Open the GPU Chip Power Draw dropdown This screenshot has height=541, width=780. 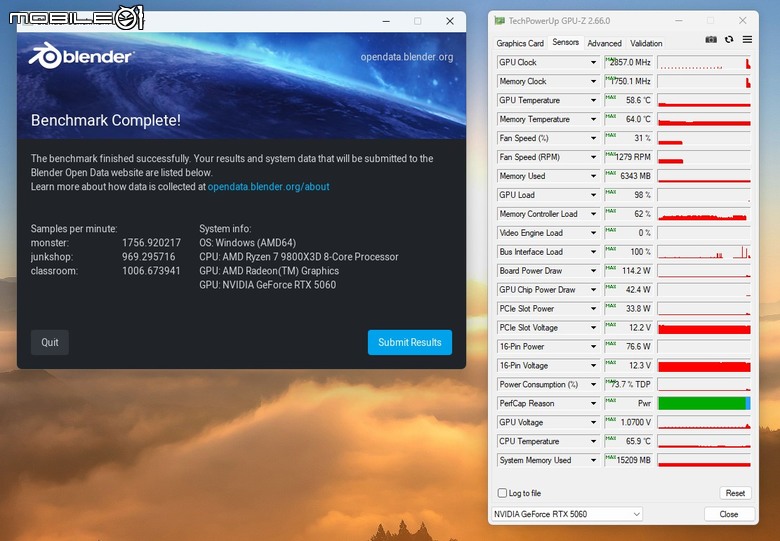point(593,289)
